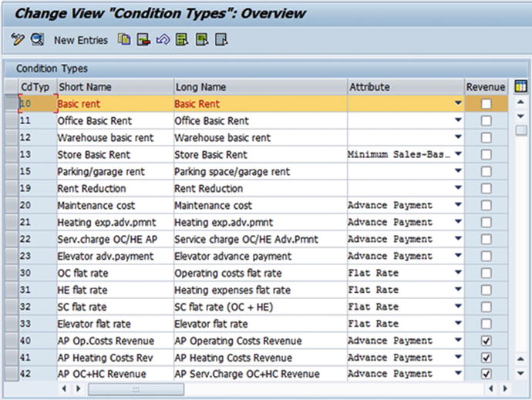Viewport: 532px width, 400px height.
Task: Tick Revenue checkbox for Rent Reduction row
Action: pos(486,189)
